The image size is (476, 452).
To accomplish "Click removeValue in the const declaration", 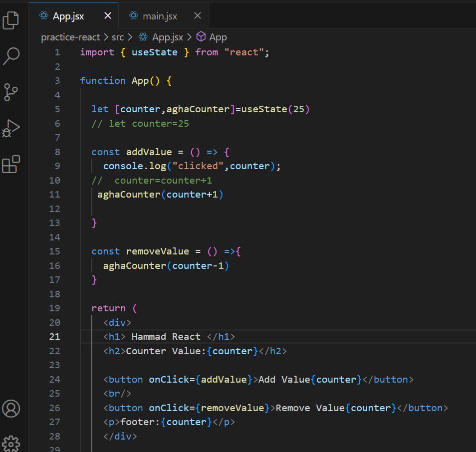I will coord(158,251).
